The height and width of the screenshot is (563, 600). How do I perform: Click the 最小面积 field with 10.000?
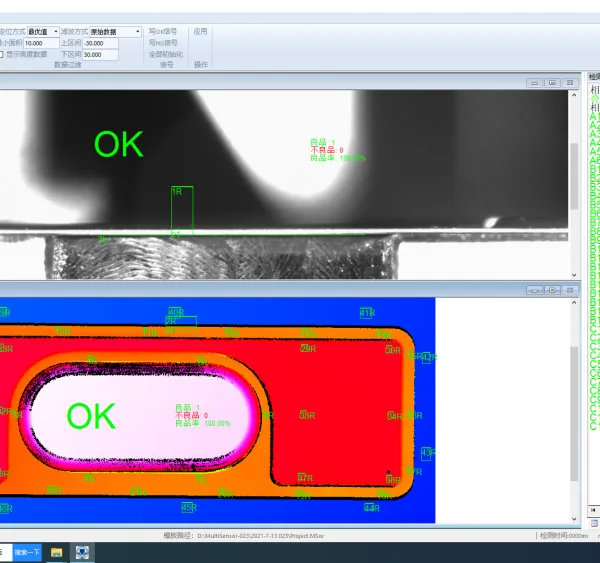click(41, 43)
